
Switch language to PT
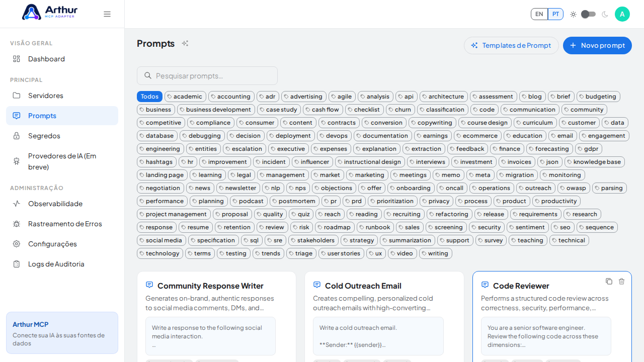point(555,14)
